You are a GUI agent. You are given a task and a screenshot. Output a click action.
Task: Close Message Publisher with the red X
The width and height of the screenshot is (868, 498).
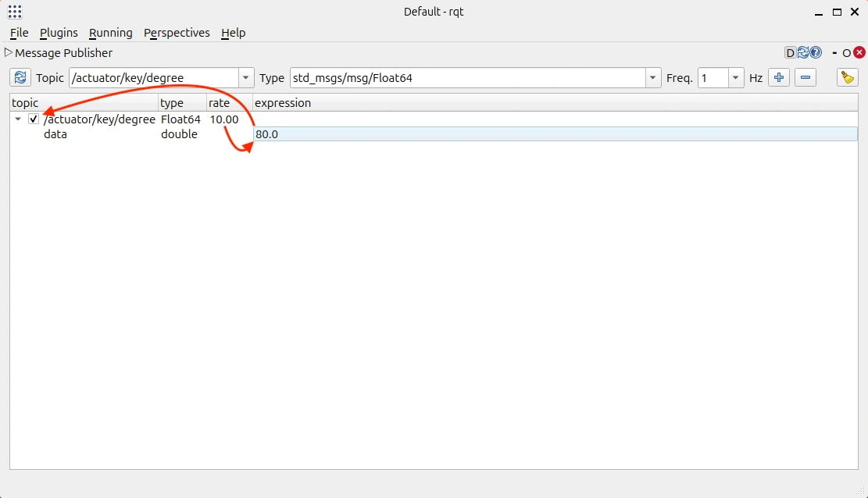(859, 52)
